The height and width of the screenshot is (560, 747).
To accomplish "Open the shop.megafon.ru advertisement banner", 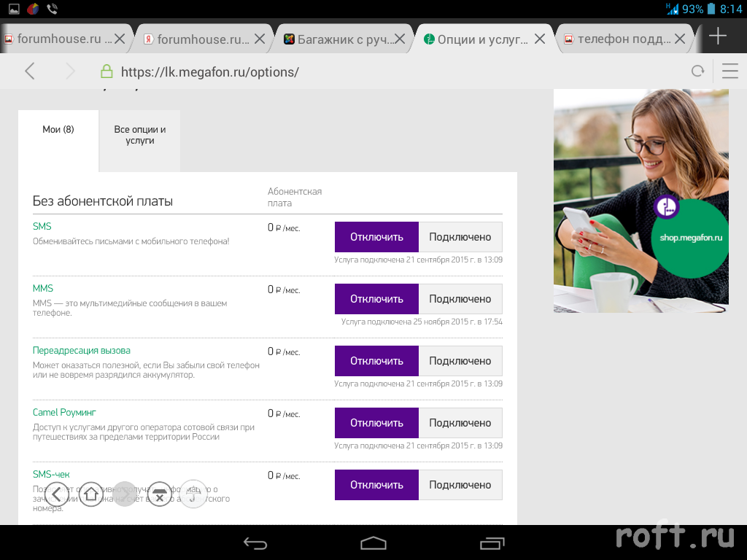I will tap(640, 201).
